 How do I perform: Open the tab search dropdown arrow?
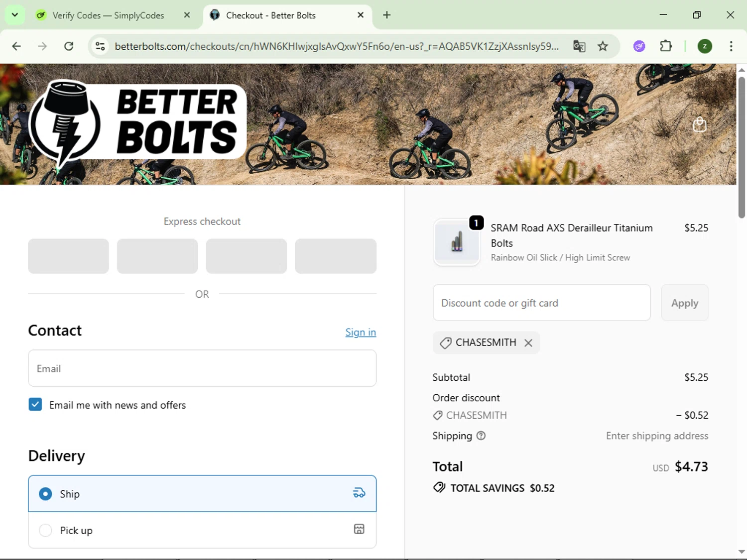pos(15,15)
